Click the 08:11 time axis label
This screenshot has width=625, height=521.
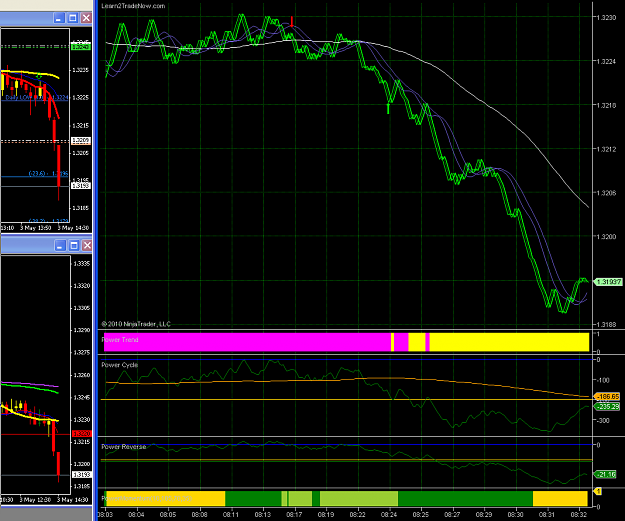(x=231, y=515)
